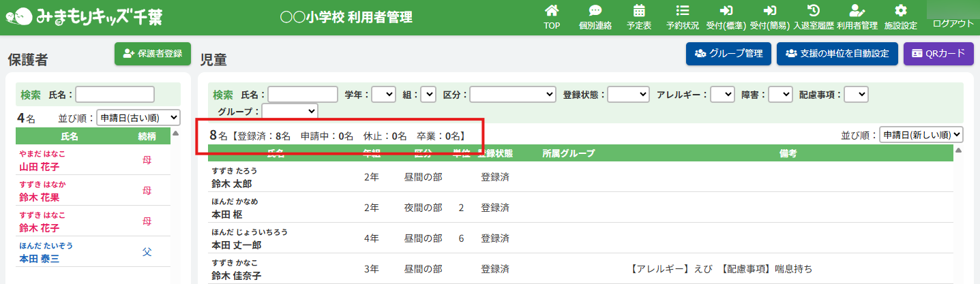Open guardian 並び順 申請日(古い順) dropdown
Viewport: 980px width, 284px height.
tap(138, 118)
